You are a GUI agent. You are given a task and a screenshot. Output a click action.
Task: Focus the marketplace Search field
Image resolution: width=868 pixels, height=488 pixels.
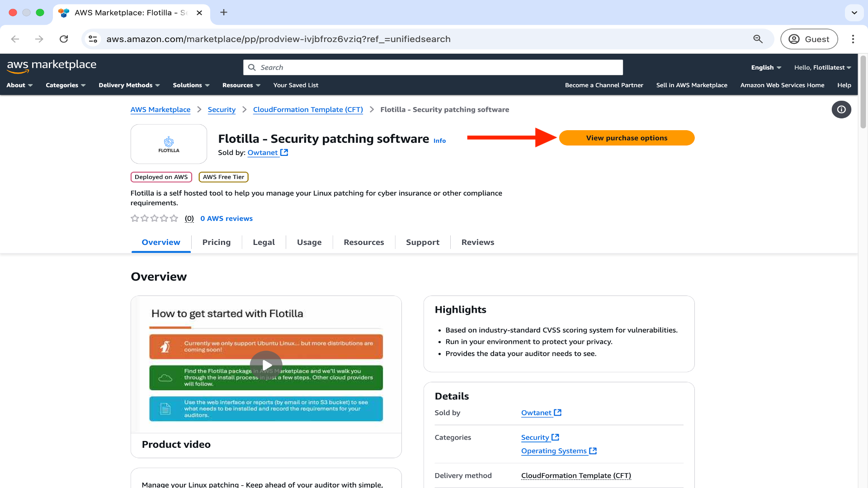point(434,67)
